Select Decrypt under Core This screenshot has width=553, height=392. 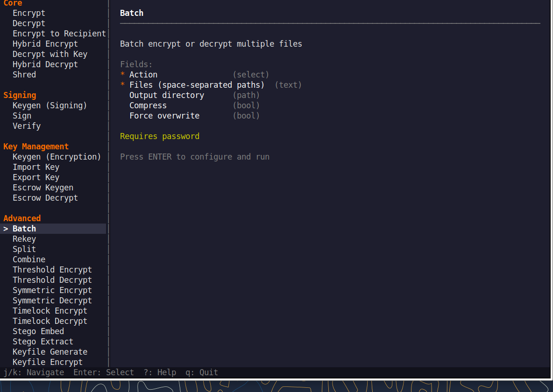coord(29,23)
